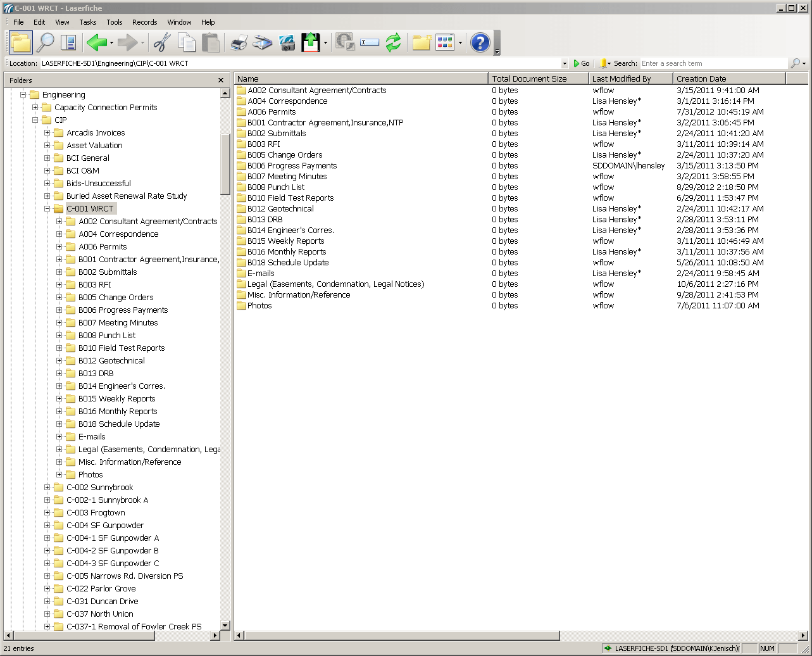This screenshot has width=812, height=656.
Task: Click the new folder toolbar icon
Action: (x=422, y=42)
